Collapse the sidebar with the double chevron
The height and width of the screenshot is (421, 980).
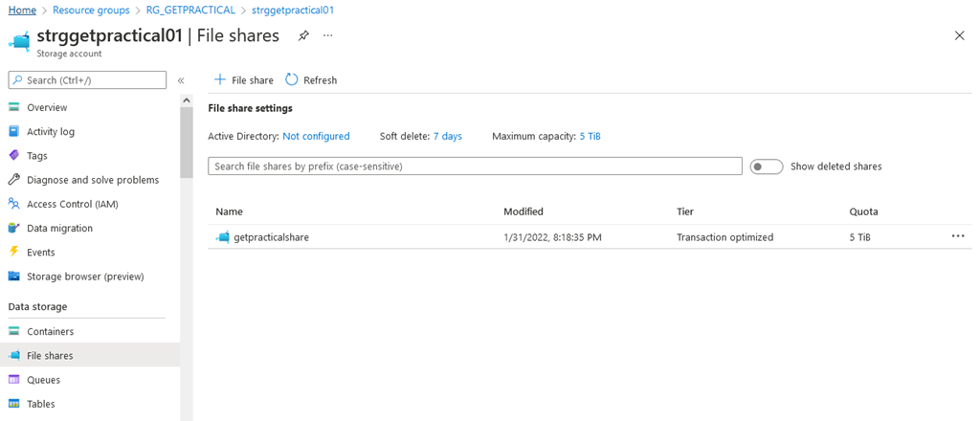coord(181,80)
